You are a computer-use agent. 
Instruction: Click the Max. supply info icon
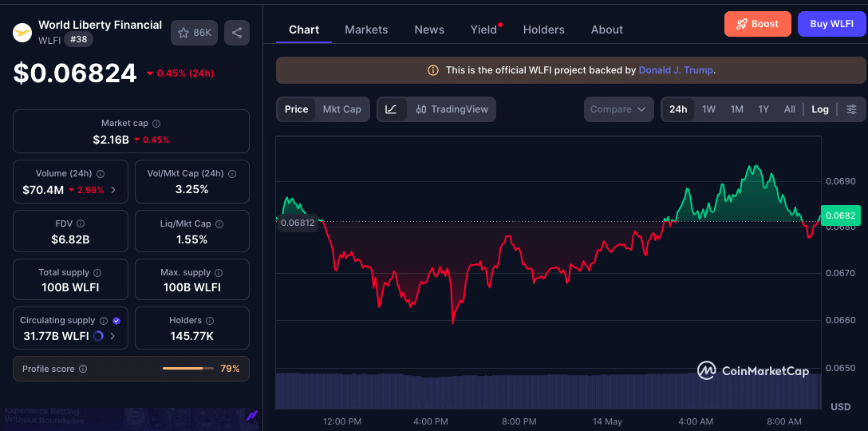pyautogui.click(x=219, y=272)
